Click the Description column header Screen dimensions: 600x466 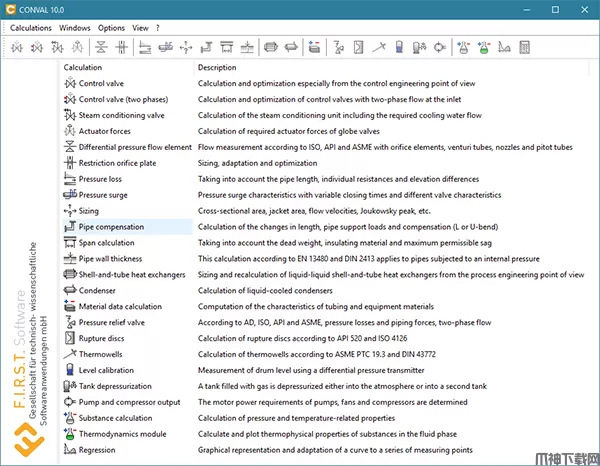point(217,67)
